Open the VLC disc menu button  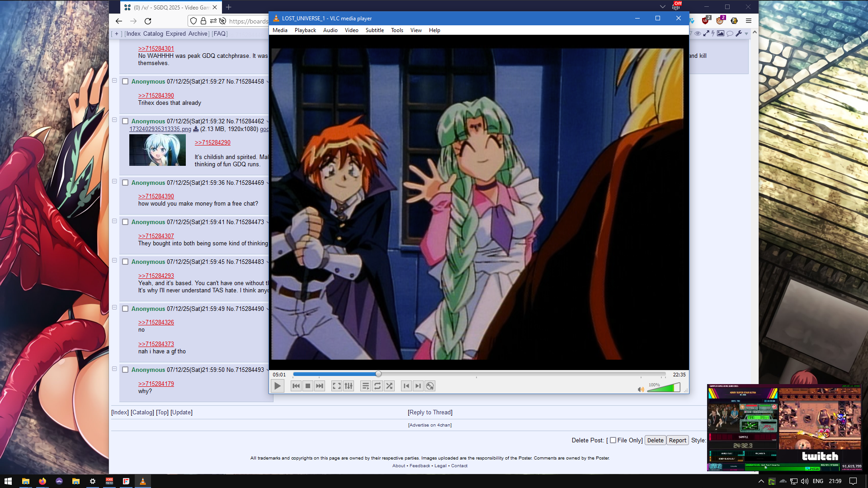430,386
